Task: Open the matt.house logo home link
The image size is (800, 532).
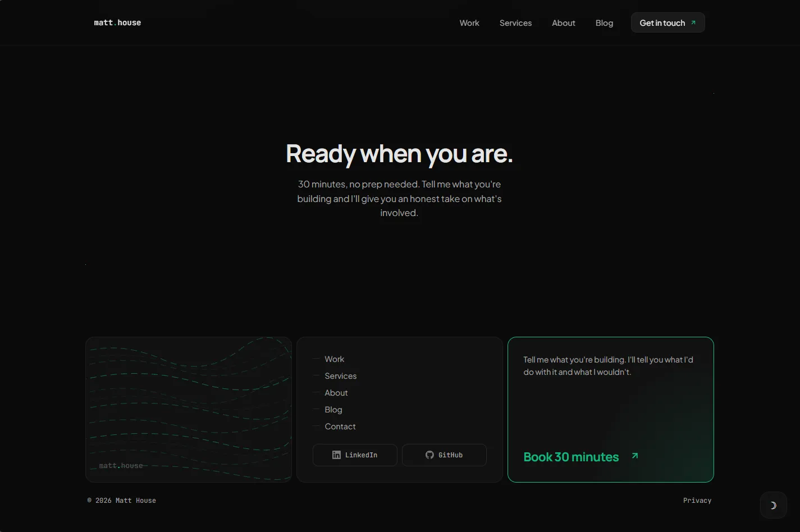Action: [x=117, y=22]
